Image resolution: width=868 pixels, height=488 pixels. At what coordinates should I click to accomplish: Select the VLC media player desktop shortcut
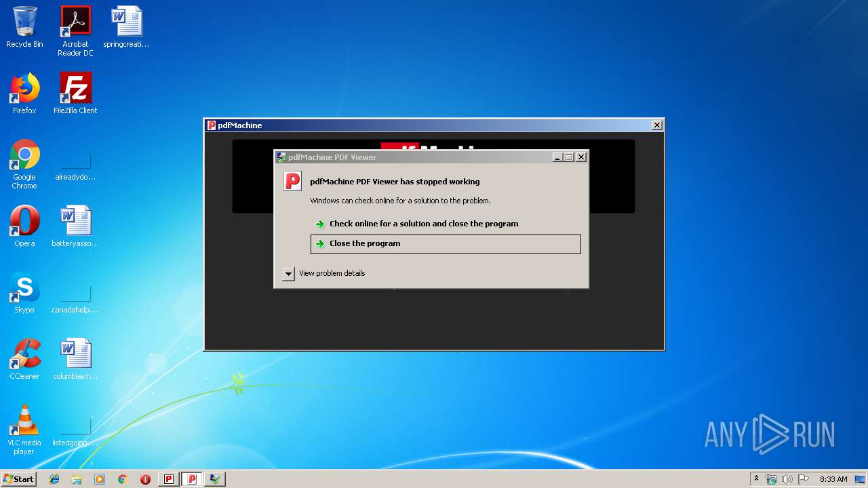(24, 430)
